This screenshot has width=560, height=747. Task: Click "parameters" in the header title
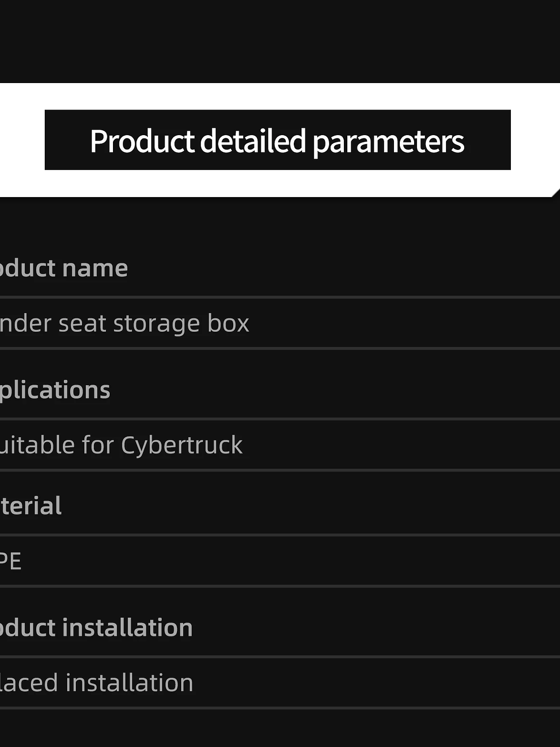[x=388, y=142]
